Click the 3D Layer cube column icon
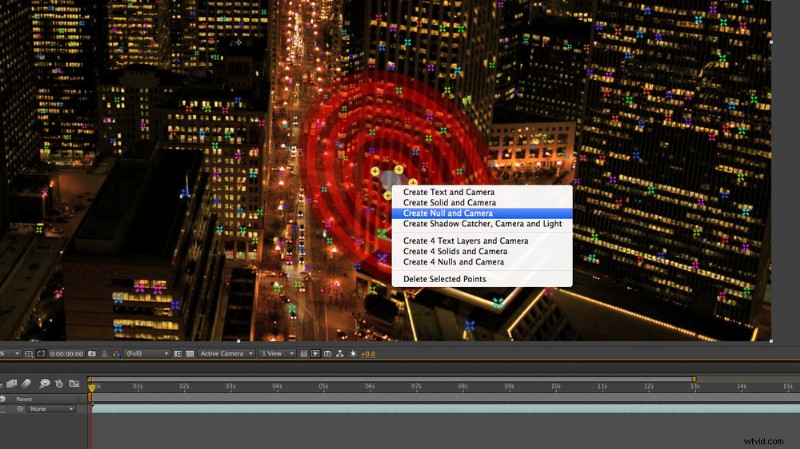Viewport: 800px width, 449px height. click(3, 399)
